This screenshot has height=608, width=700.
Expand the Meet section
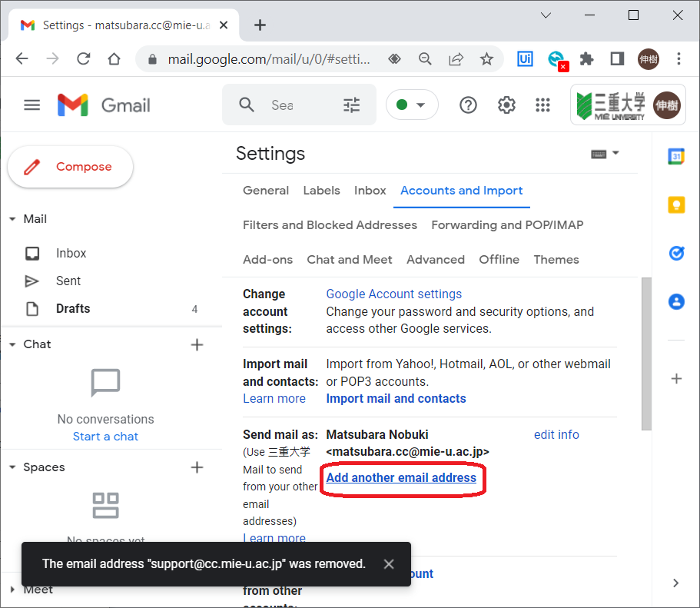(12, 590)
